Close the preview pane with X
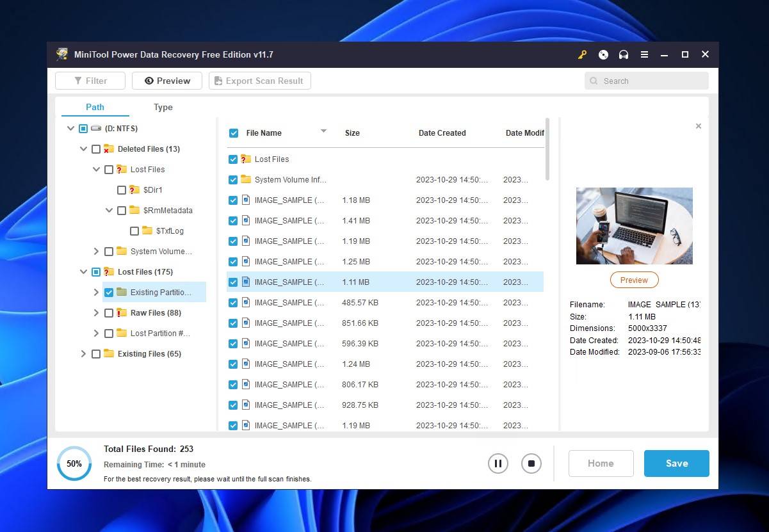 (699, 126)
